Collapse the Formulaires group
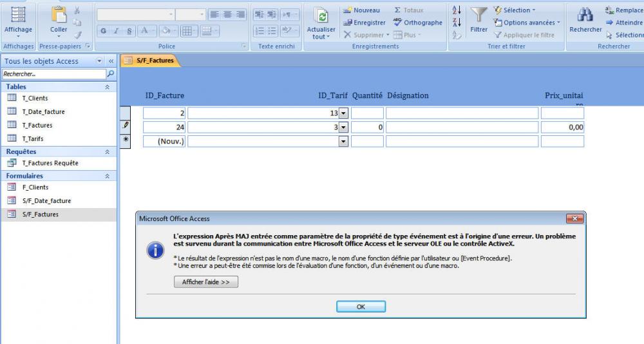 [107, 176]
